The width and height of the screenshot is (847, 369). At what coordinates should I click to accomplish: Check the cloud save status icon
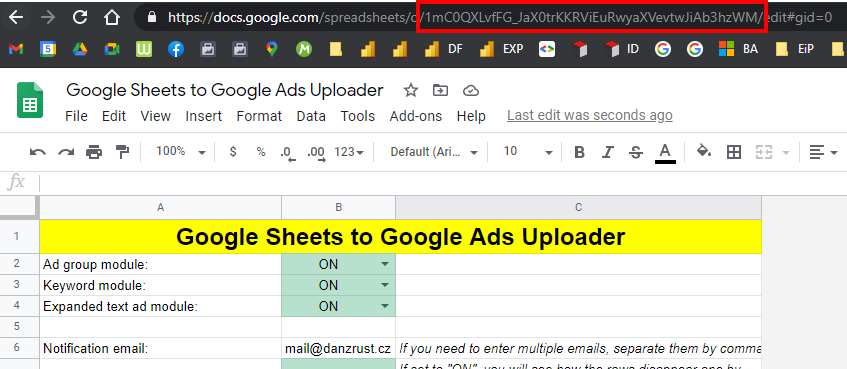472,90
